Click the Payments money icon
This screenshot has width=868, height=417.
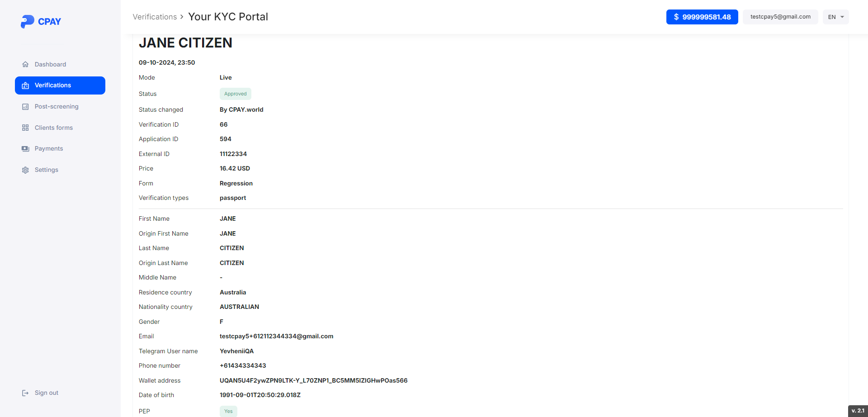(x=25, y=149)
